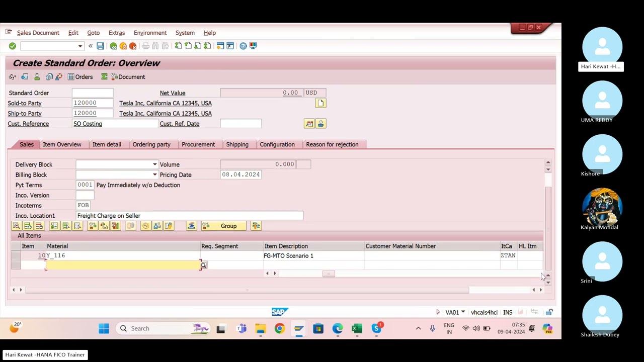
Task: Open Excel from the taskbar
Action: point(357,328)
